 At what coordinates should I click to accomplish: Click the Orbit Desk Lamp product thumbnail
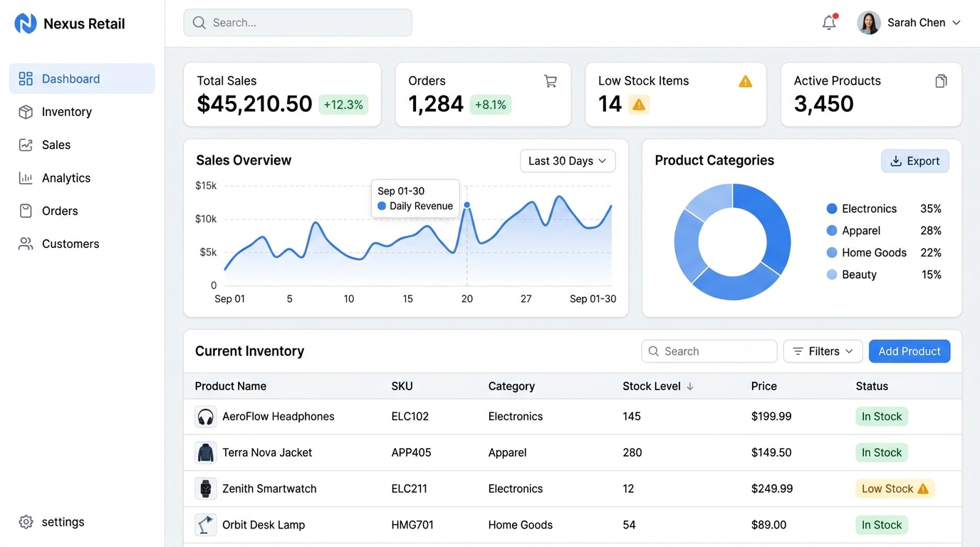click(x=206, y=525)
